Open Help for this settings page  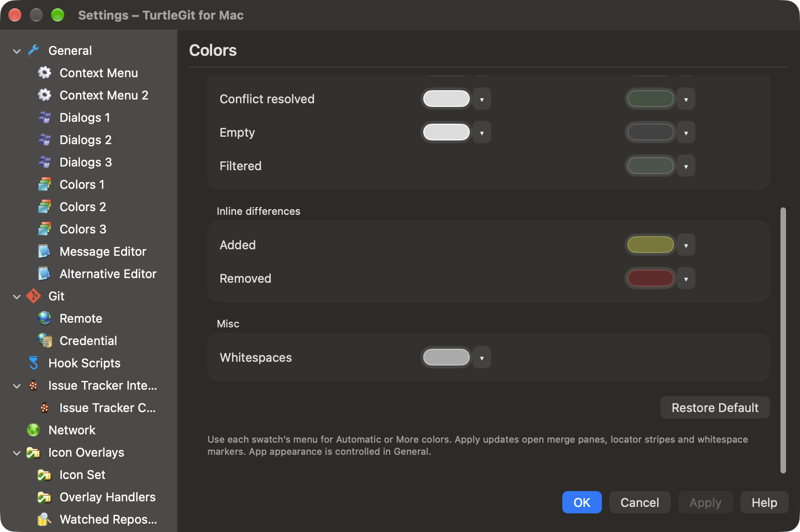(x=764, y=502)
